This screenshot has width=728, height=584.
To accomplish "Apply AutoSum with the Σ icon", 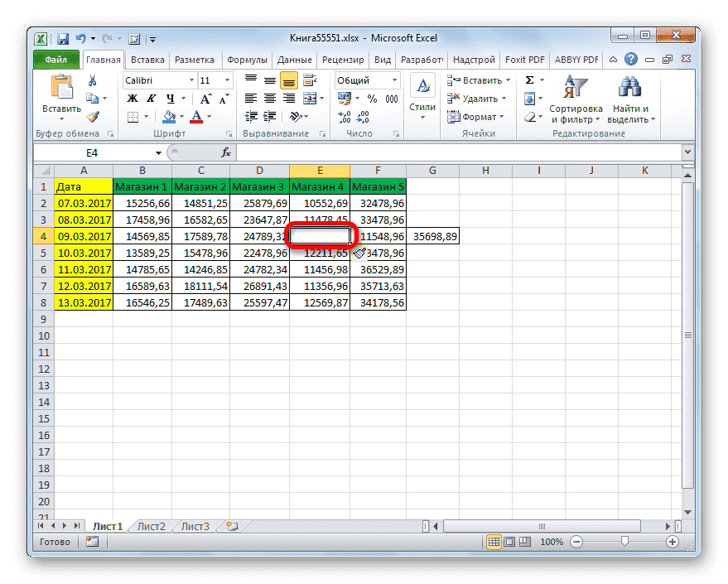I will coord(529,80).
